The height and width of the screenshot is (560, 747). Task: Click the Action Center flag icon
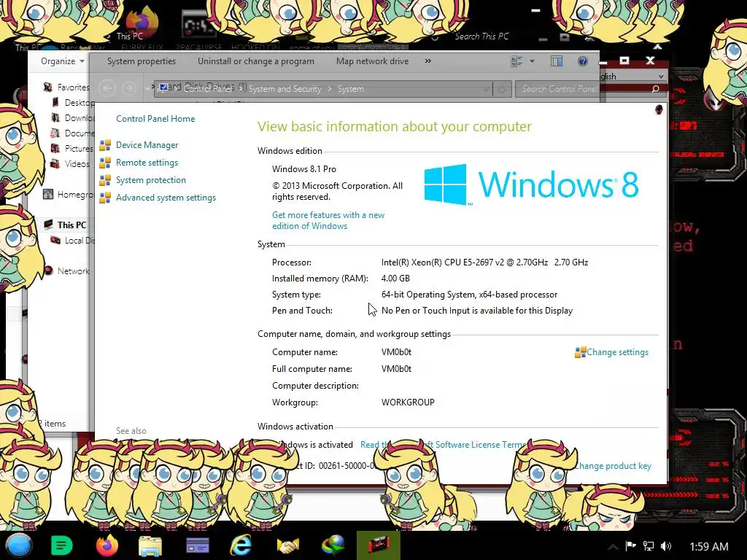[630, 546]
